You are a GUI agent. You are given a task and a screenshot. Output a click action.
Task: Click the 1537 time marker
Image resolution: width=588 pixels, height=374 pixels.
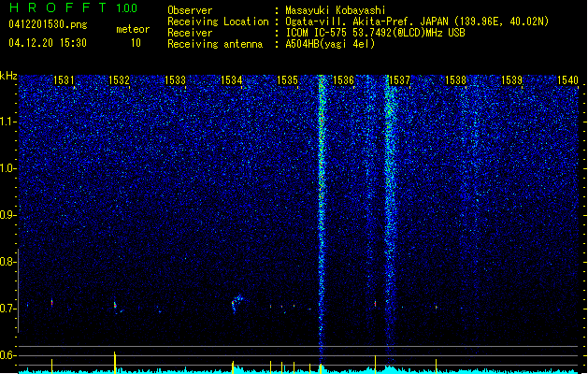pos(400,80)
